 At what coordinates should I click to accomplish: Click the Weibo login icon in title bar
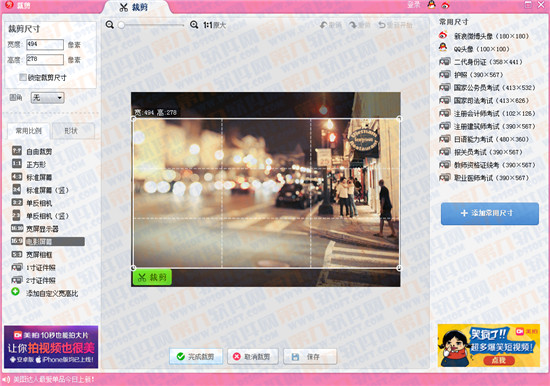[445, 5]
